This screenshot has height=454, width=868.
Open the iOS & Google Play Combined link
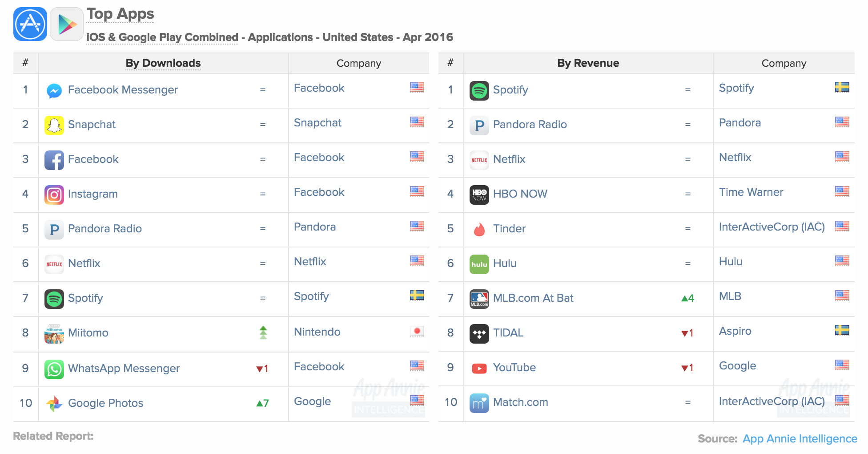coord(162,37)
